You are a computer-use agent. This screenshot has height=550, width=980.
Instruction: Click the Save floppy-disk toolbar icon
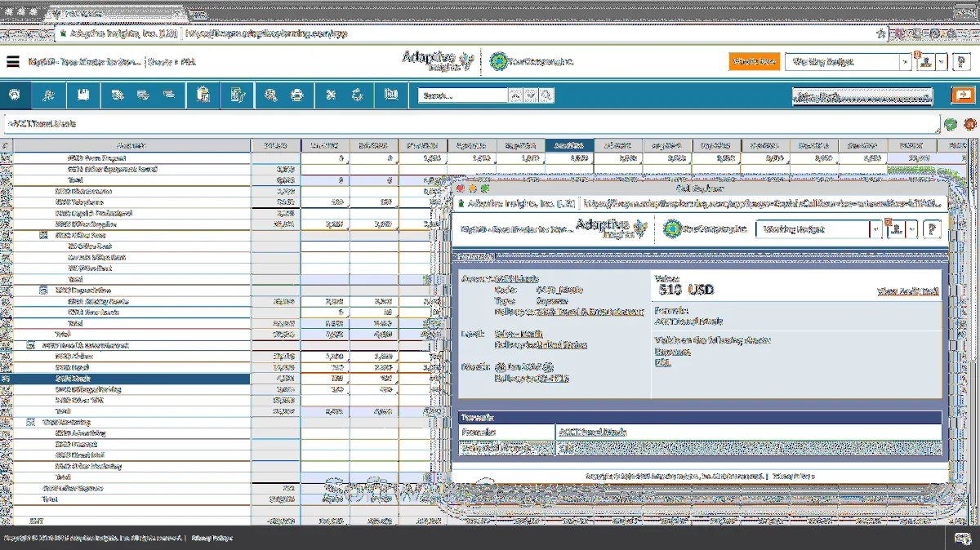pos(82,95)
